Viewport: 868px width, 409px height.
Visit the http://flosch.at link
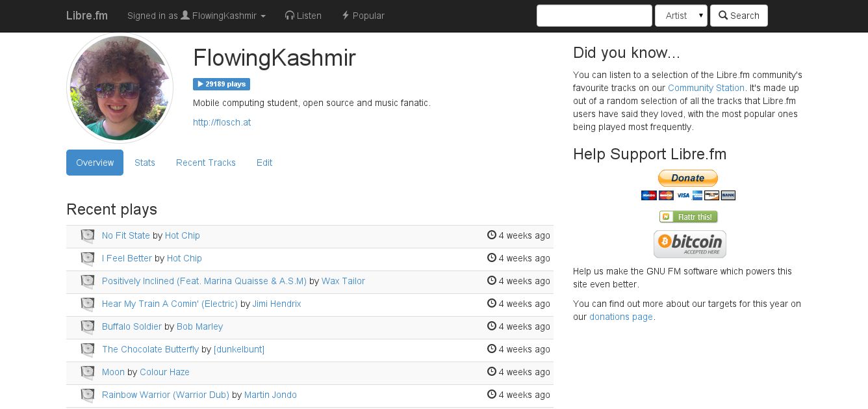[x=222, y=122]
